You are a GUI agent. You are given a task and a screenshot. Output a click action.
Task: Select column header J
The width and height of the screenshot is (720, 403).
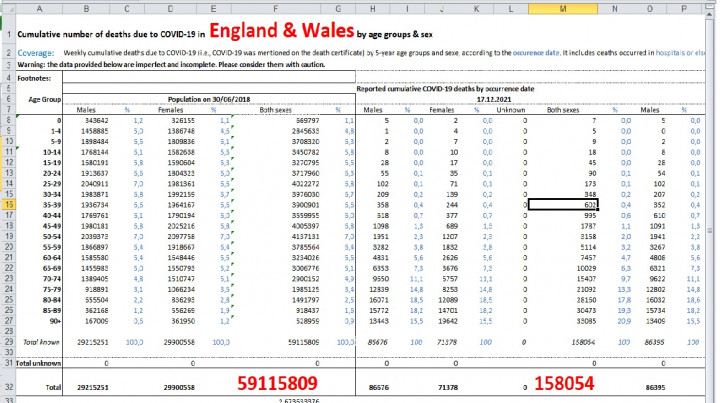click(442, 9)
